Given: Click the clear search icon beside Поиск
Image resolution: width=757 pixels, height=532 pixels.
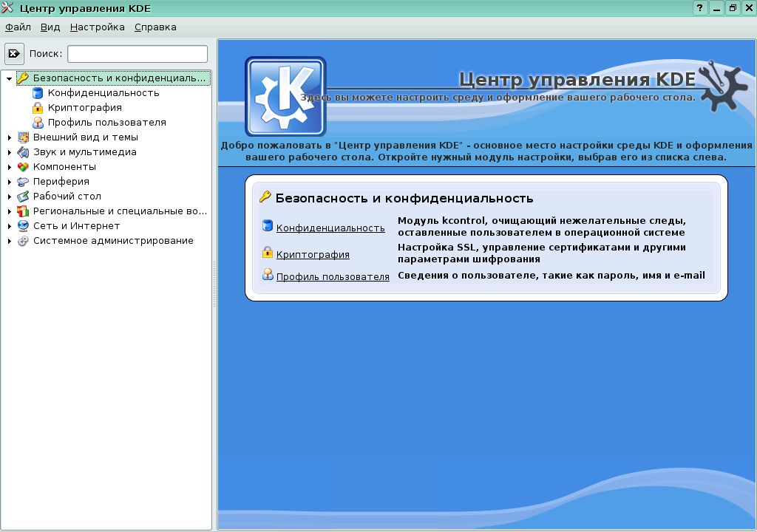Looking at the screenshot, I should point(14,52).
